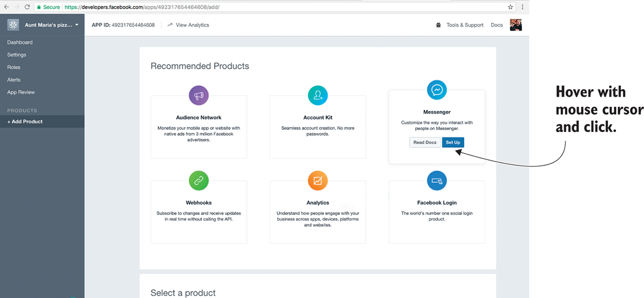Bookmark page with star icon
Screen dimensions: 644x298
(x=510, y=7)
